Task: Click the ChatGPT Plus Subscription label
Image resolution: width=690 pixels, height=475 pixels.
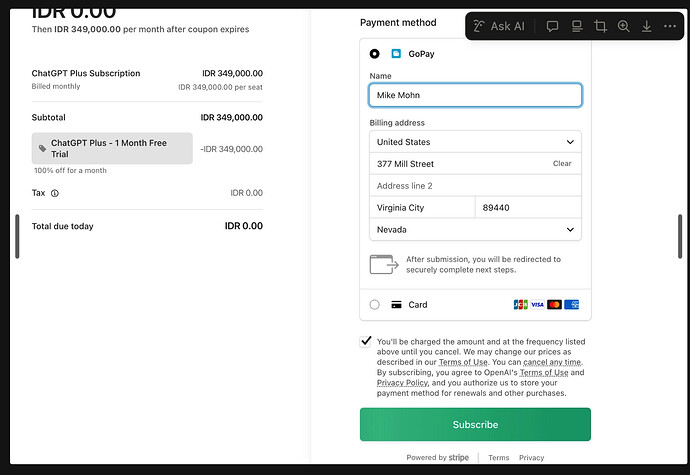Action: tap(86, 73)
